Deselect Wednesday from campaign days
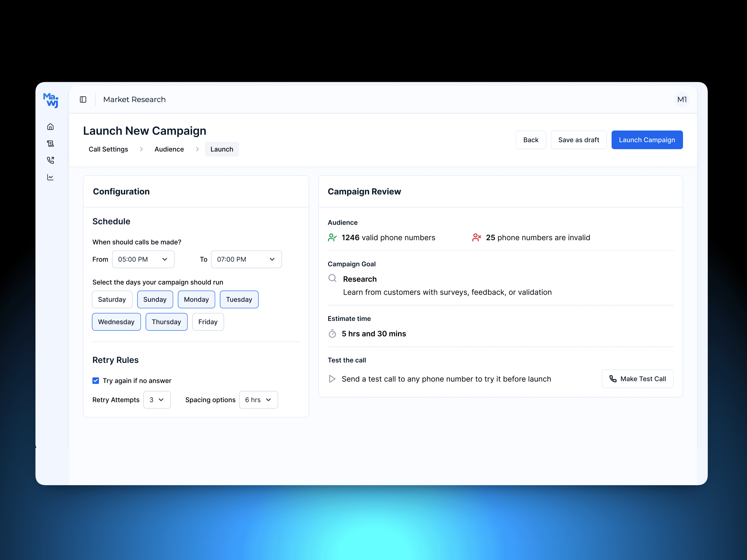This screenshot has width=747, height=560. [x=116, y=322]
